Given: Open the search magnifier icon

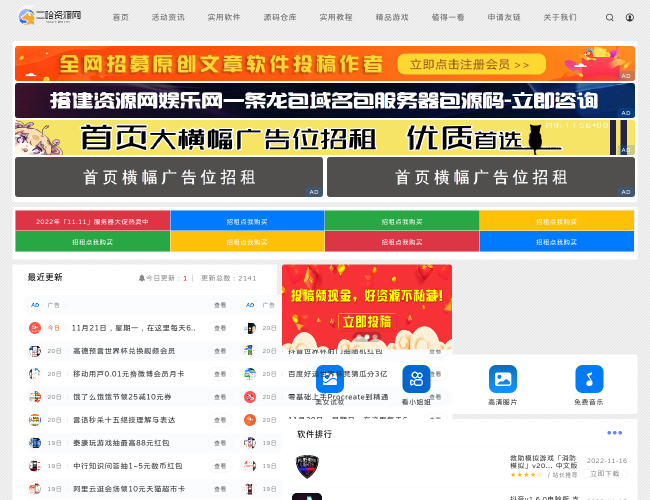Looking at the screenshot, I should 609,17.
